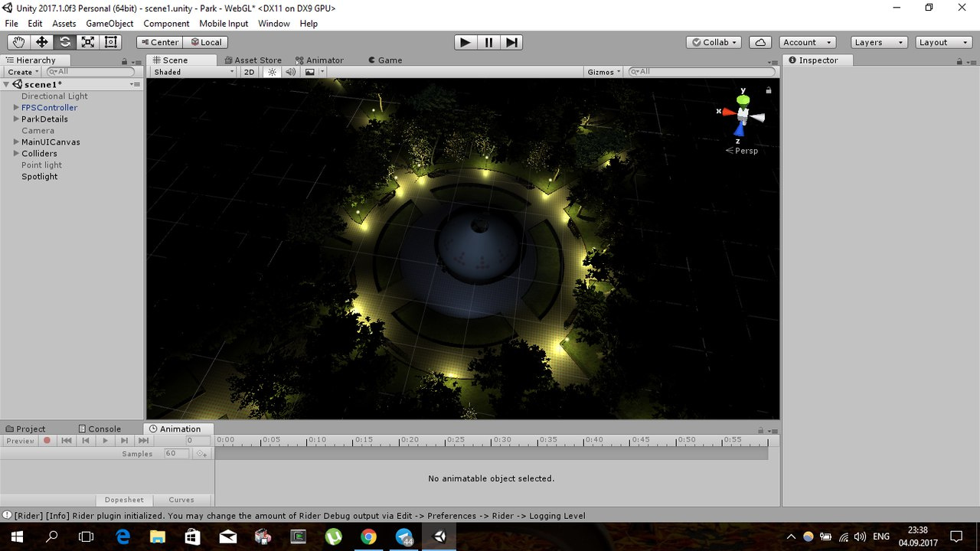Open the Component menu
Image resolution: width=980 pixels, height=551 pixels.
166,24
